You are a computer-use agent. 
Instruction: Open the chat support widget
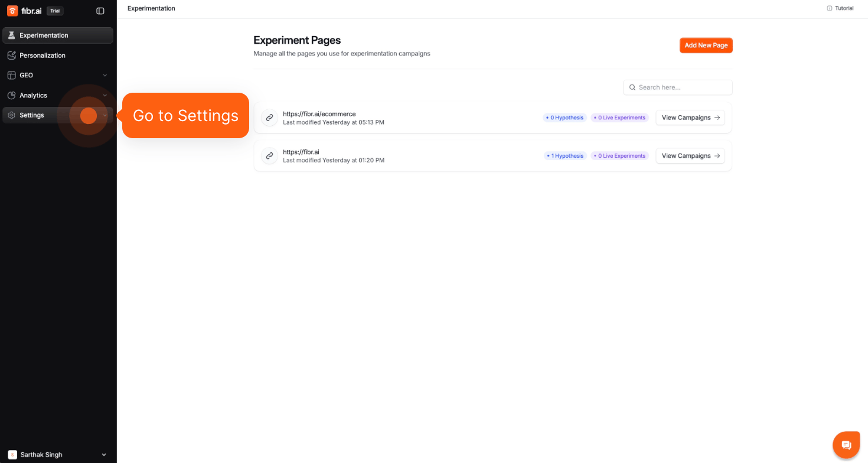846,445
